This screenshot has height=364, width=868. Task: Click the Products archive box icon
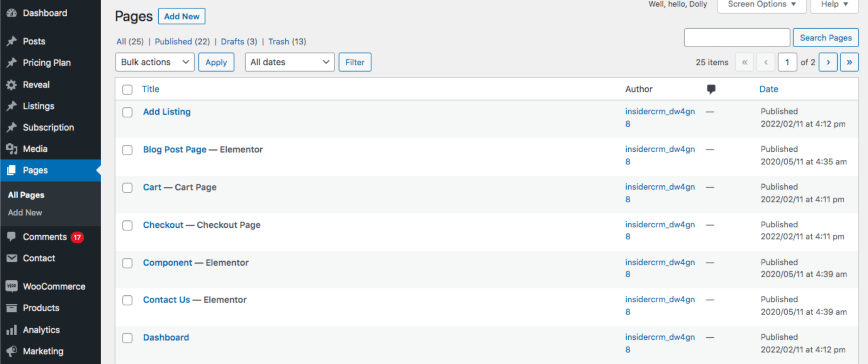coord(12,308)
